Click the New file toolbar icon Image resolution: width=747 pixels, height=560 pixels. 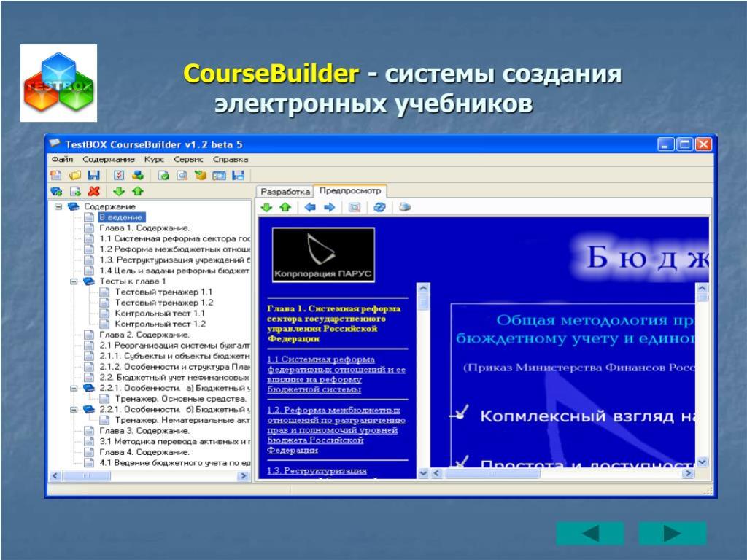click(55, 175)
